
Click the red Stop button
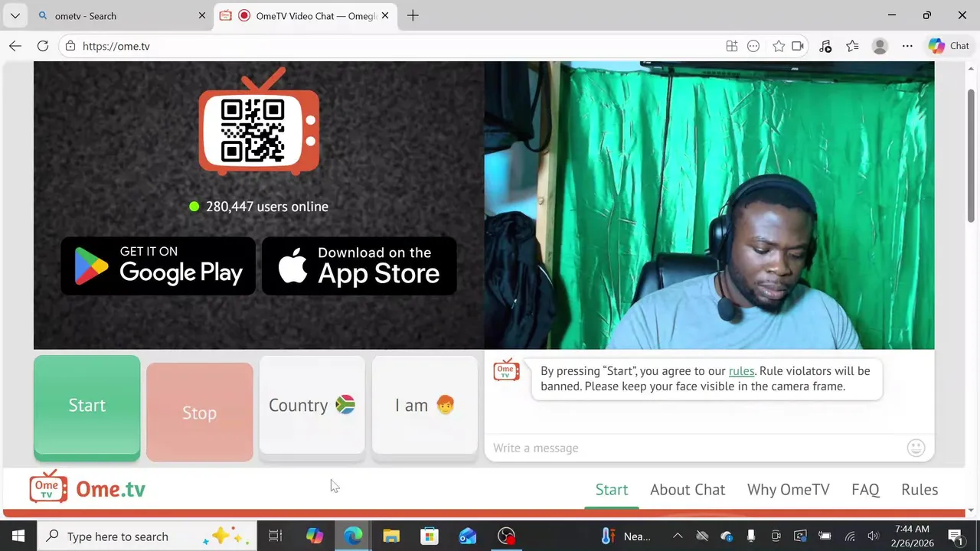[x=199, y=412]
